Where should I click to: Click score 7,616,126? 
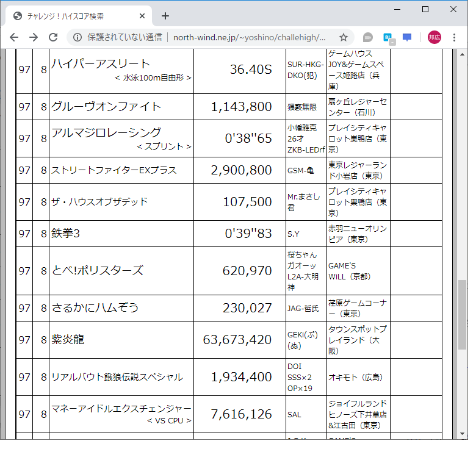[241, 414]
